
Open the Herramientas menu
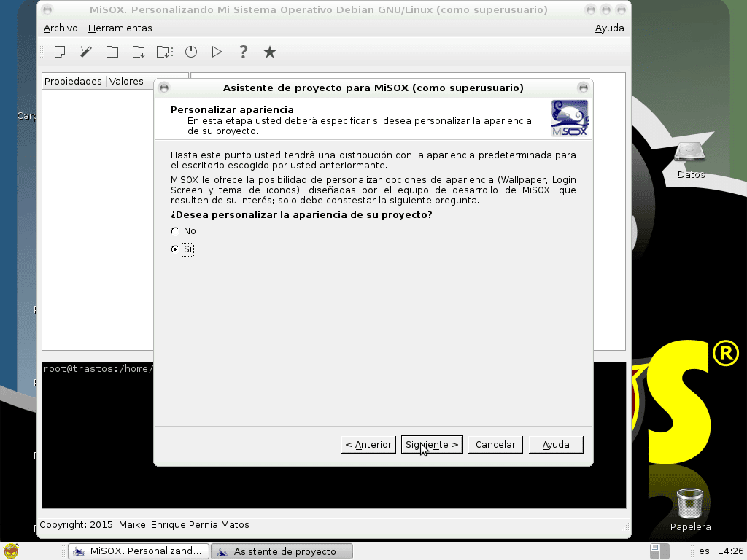point(120,28)
